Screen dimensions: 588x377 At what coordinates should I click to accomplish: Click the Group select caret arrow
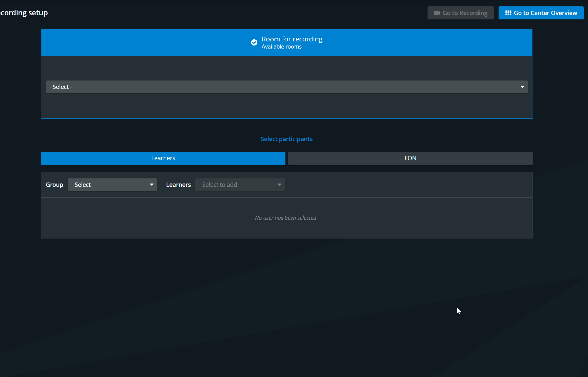152,185
